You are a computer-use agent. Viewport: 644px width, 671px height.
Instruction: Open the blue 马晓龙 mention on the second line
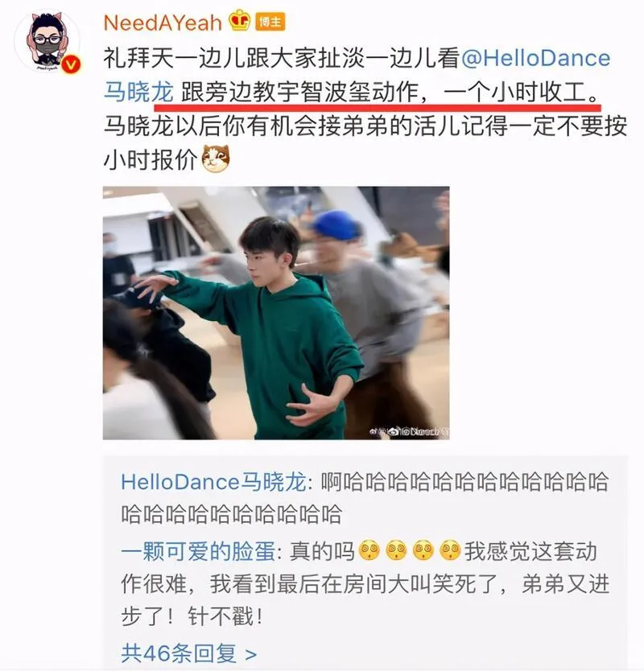pyautogui.click(x=138, y=92)
